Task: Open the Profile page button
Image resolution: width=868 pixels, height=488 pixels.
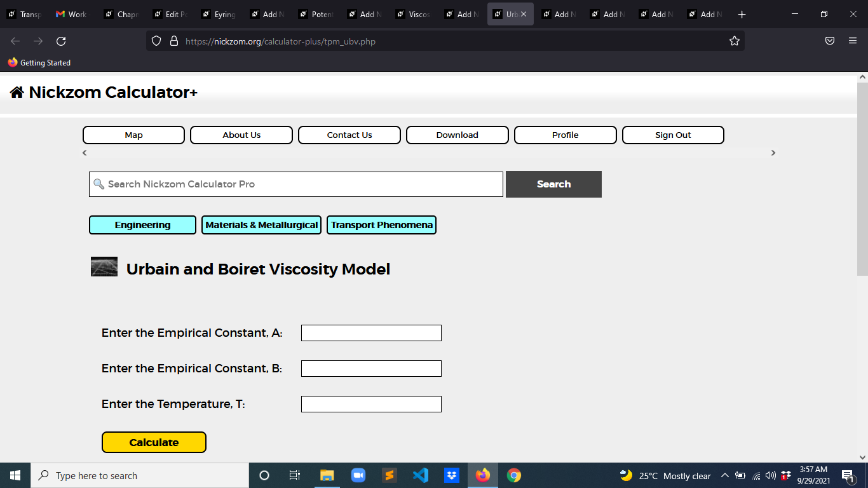Action: [x=566, y=135]
